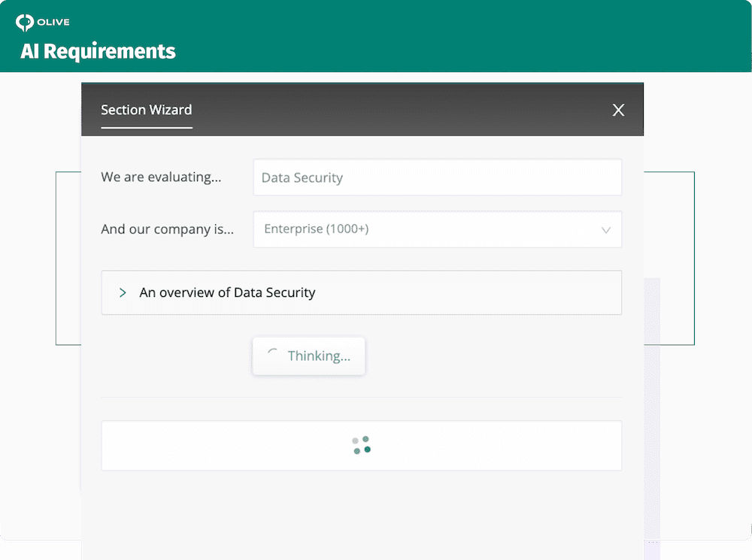The width and height of the screenshot is (752, 560).
Task: Open the Enterprise (1000+) company size dropdown
Action: (438, 229)
